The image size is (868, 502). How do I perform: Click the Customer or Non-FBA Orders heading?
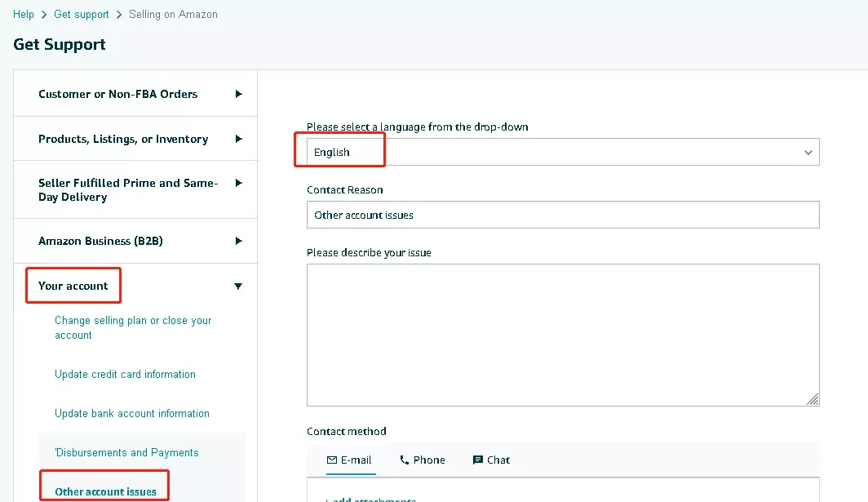point(118,94)
